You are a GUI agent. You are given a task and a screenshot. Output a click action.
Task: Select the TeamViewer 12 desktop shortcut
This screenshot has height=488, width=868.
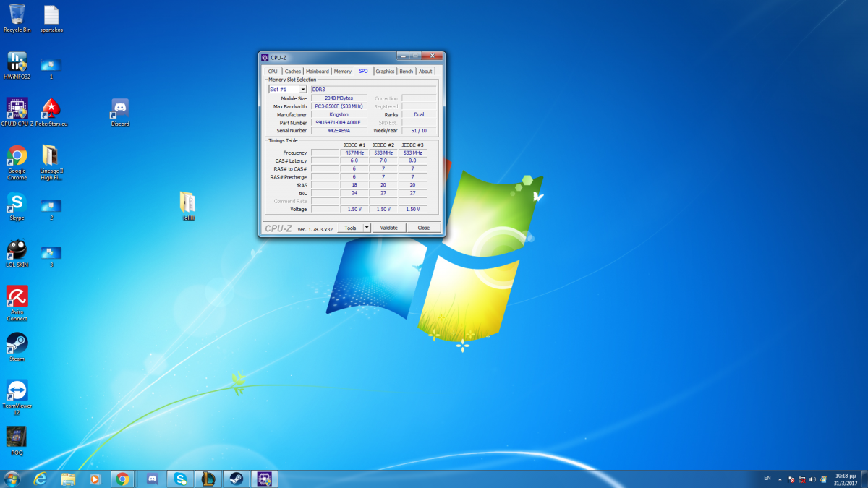pos(17,398)
